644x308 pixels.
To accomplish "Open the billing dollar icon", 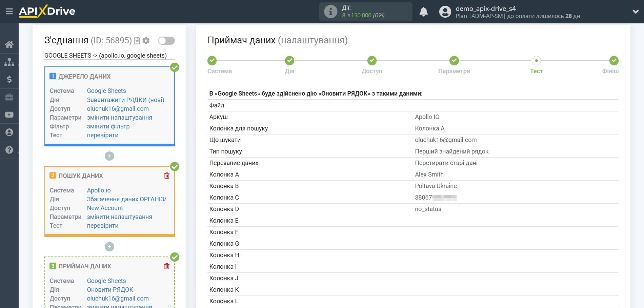I will [9, 80].
